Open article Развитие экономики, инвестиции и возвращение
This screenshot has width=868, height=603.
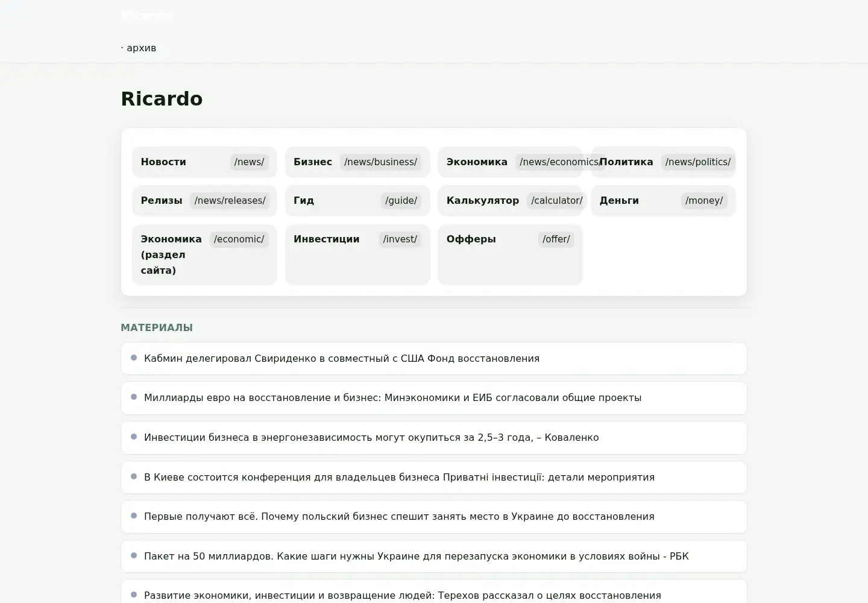tap(434, 592)
